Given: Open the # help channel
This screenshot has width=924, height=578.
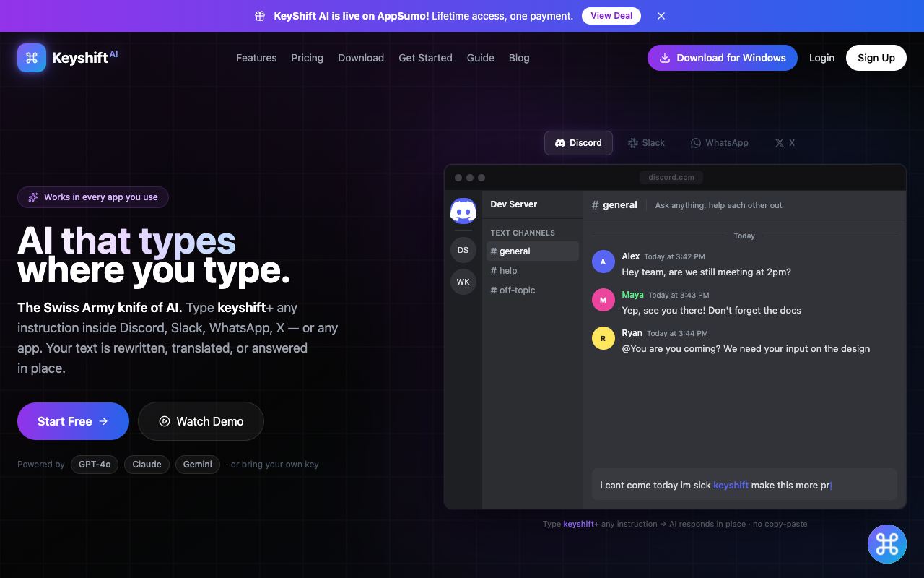Looking at the screenshot, I should [x=532, y=271].
